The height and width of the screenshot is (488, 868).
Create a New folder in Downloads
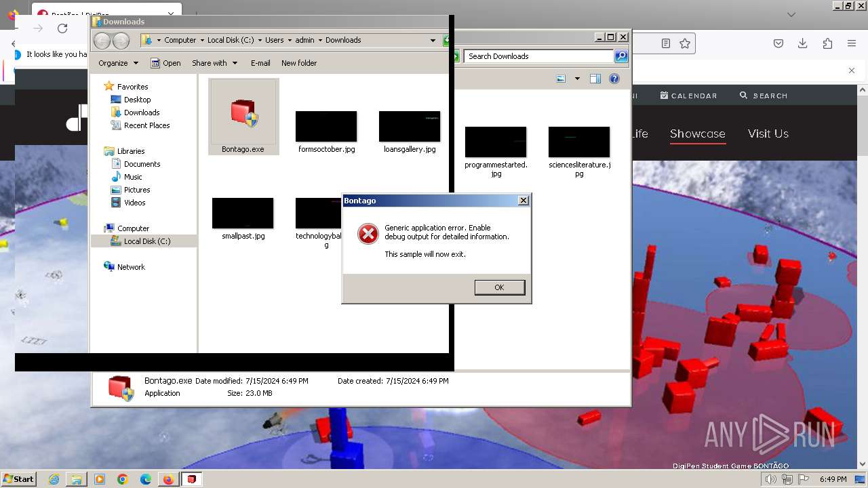(x=299, y=63)
